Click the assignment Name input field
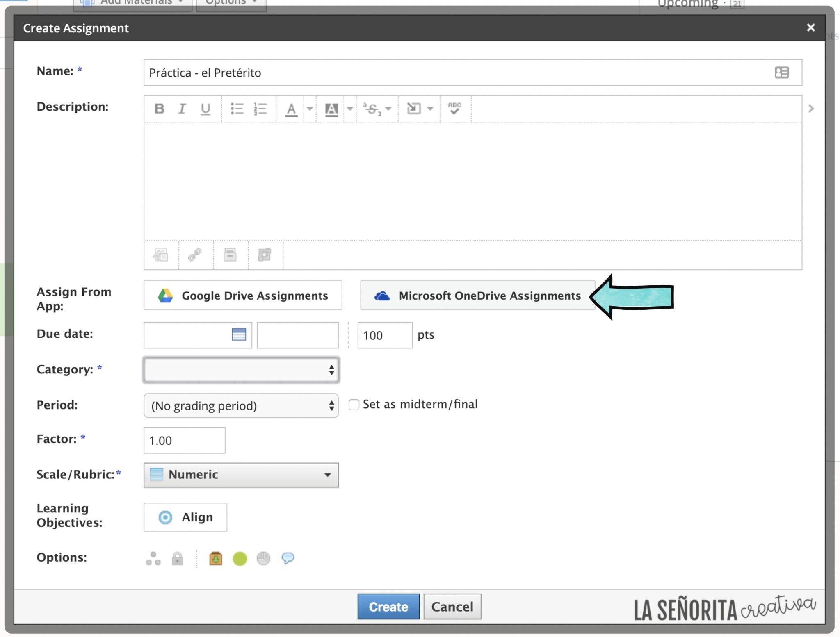This screenshot has width=840, height=637. point(472,73)
